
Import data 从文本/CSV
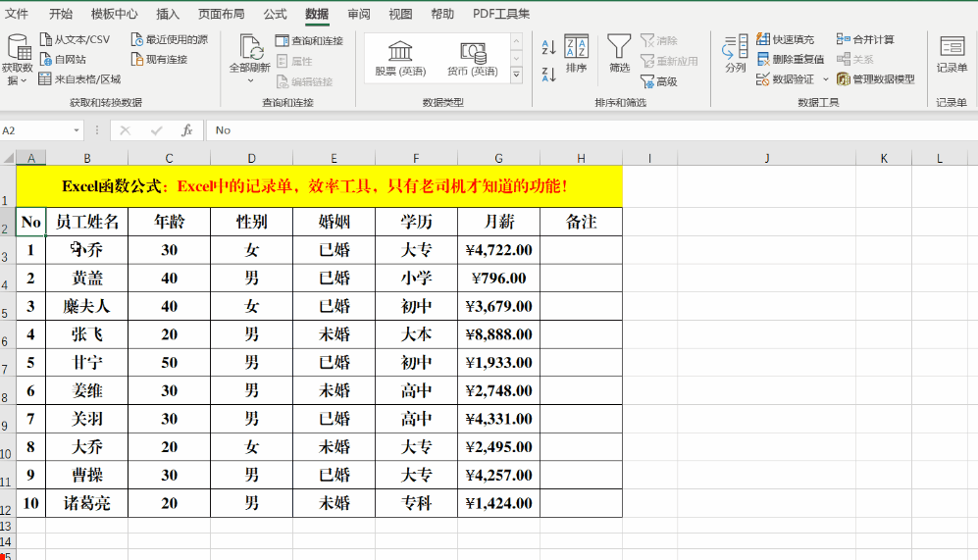tap(75, 39)
